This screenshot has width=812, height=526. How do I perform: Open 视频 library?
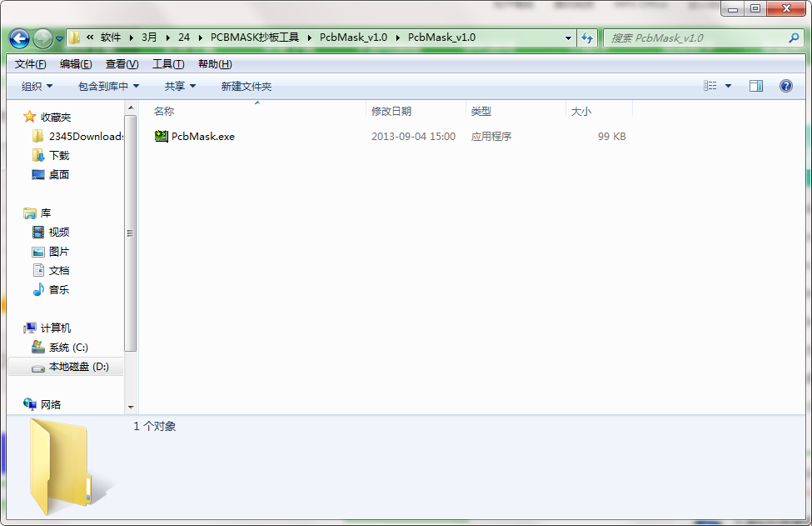[x=51, y=233]
